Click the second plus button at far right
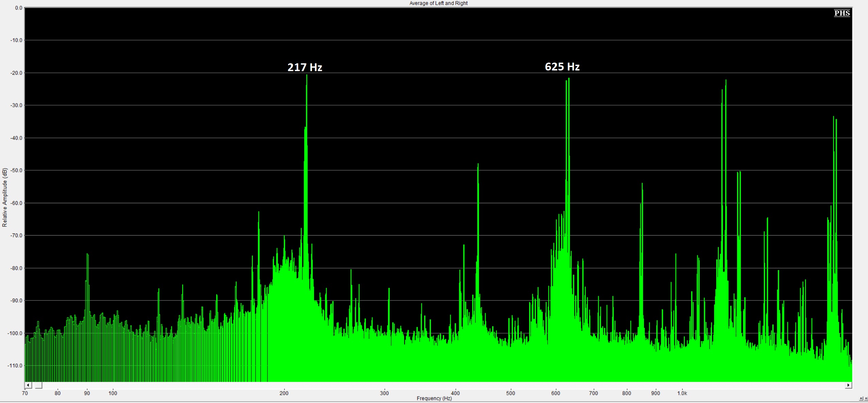868x403 pixels. pos(866,399)
